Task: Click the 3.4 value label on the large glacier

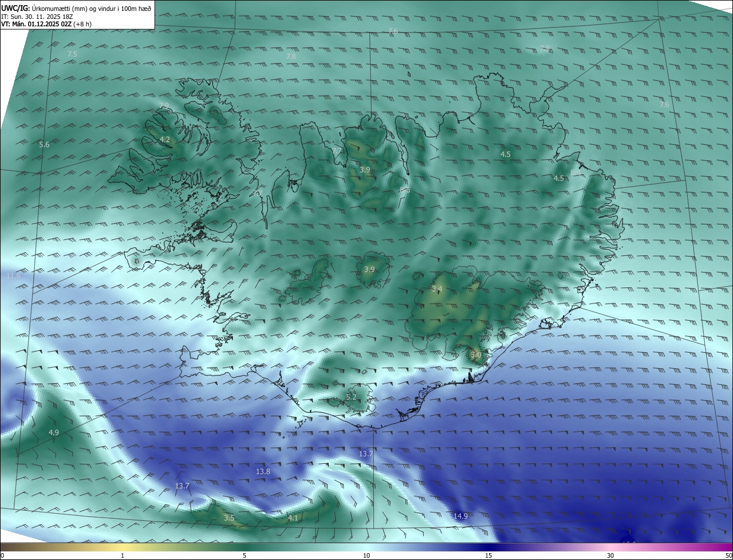Action: (x=438, y=289)
